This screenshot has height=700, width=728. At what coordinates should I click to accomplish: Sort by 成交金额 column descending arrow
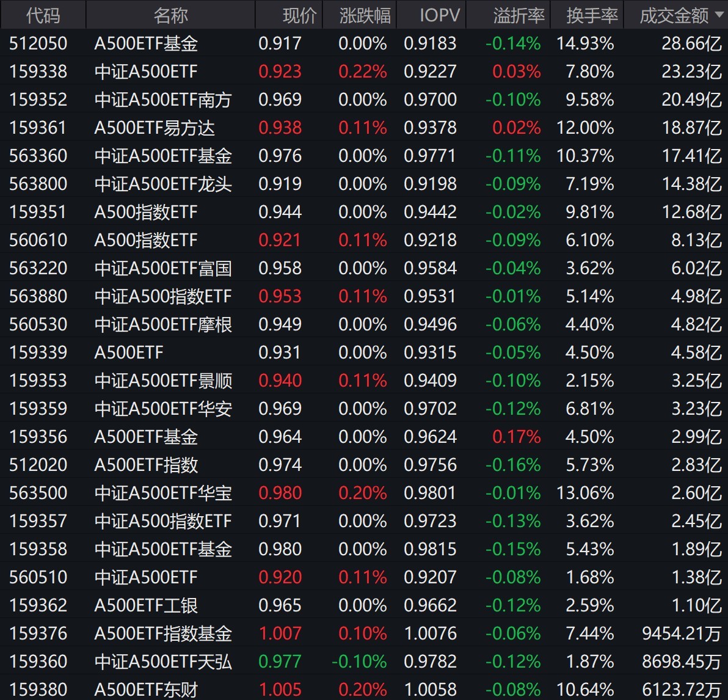[x=719, y=15]
